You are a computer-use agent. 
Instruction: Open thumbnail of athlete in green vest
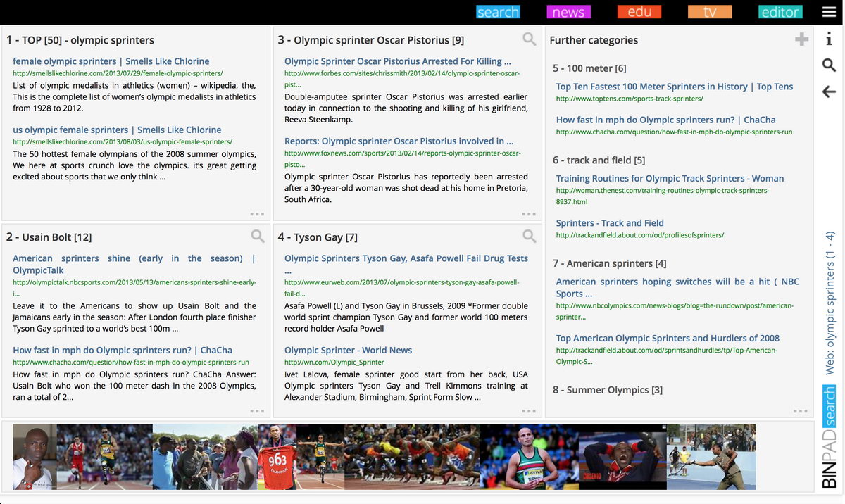pyautogui.click(x=529, y=457)
